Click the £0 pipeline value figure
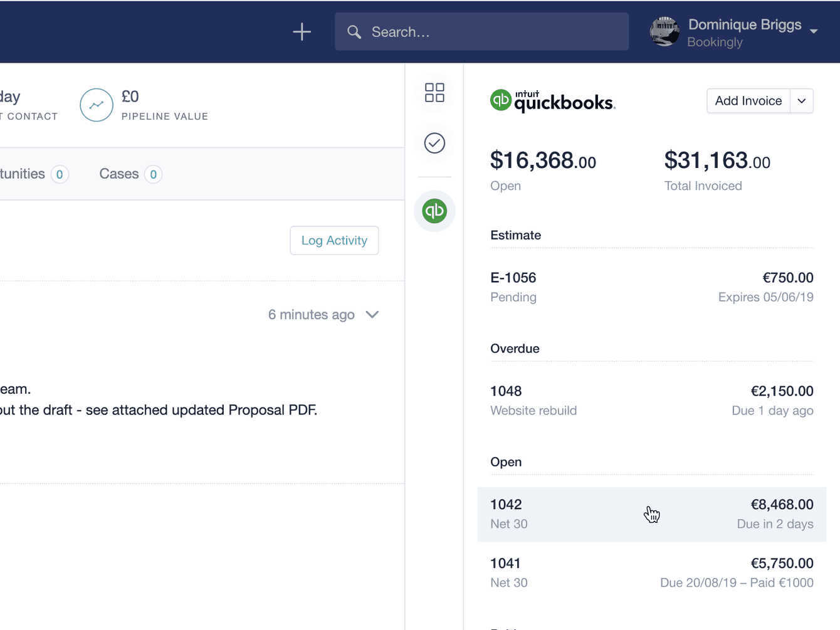 click(130, 97)
